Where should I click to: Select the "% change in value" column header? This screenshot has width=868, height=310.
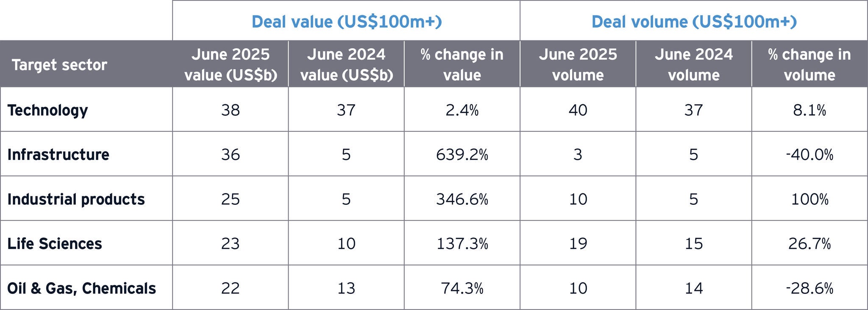click(x=462, y=64)
